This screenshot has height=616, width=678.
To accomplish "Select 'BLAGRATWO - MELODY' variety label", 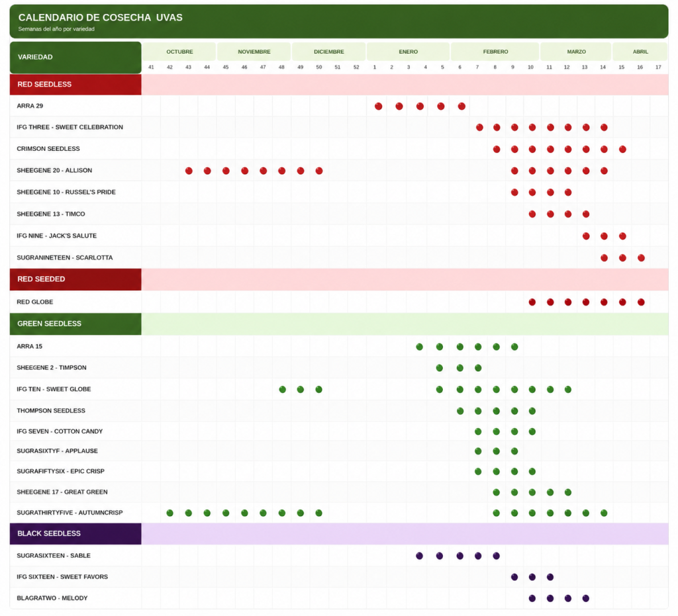I will coord(52,598).
